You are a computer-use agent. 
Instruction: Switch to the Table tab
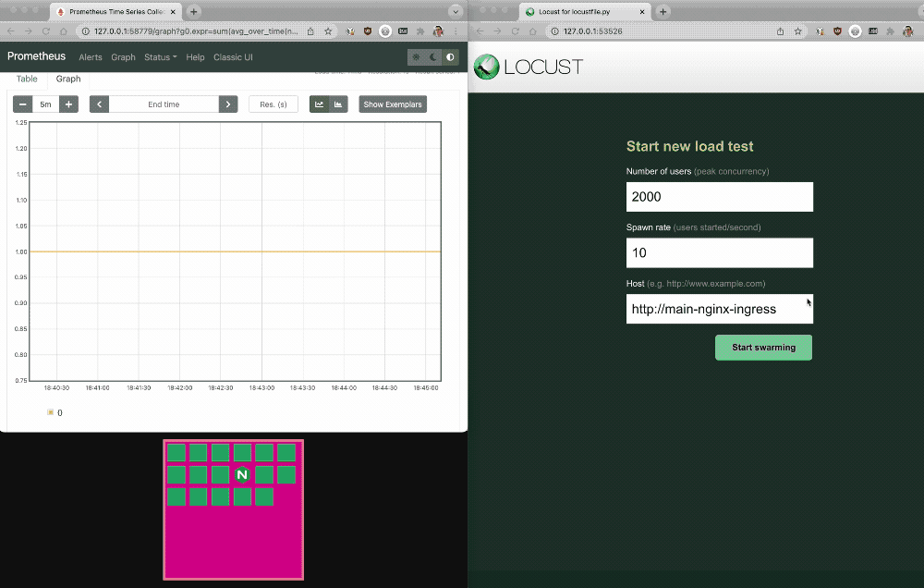[27, 80]
